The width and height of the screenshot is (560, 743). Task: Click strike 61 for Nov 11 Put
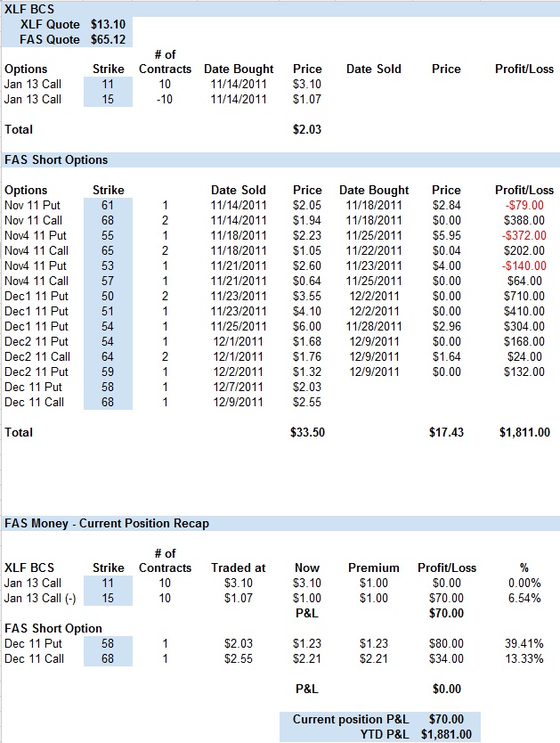(x=110, y=205)
